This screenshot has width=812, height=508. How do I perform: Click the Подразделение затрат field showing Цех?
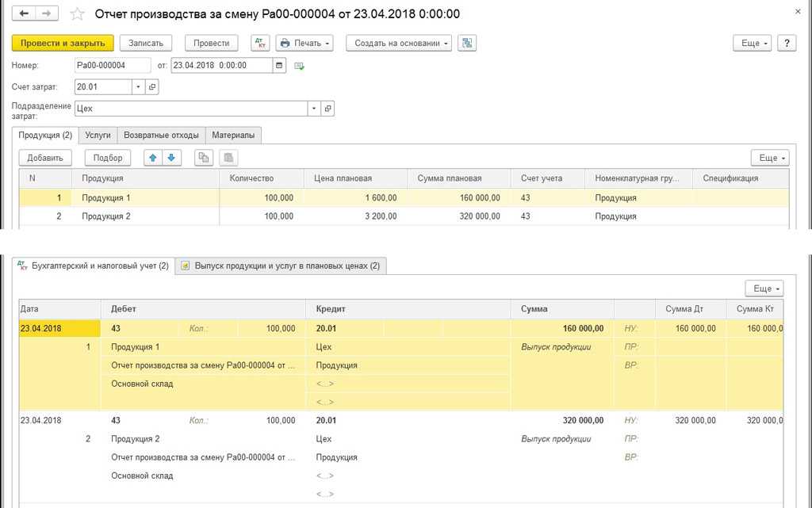click(191, 109)
